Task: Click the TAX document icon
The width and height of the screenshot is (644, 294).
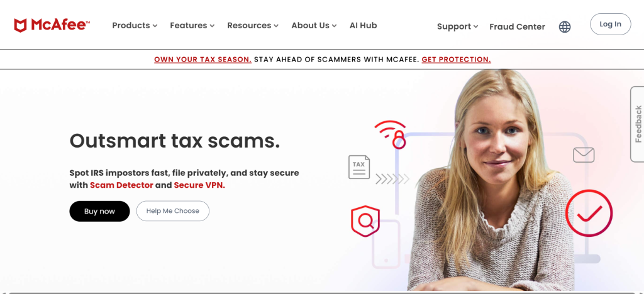Action: [x=359, y=167]
